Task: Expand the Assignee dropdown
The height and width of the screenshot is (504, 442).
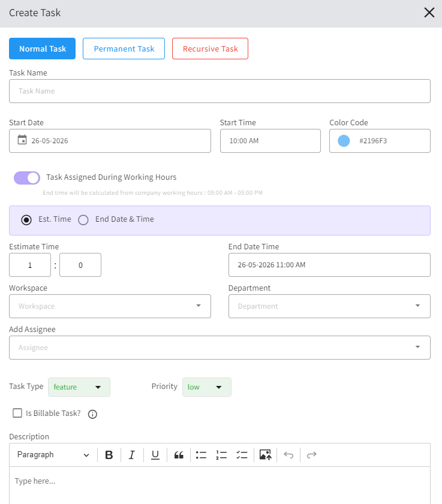Action: click(220, 348)
